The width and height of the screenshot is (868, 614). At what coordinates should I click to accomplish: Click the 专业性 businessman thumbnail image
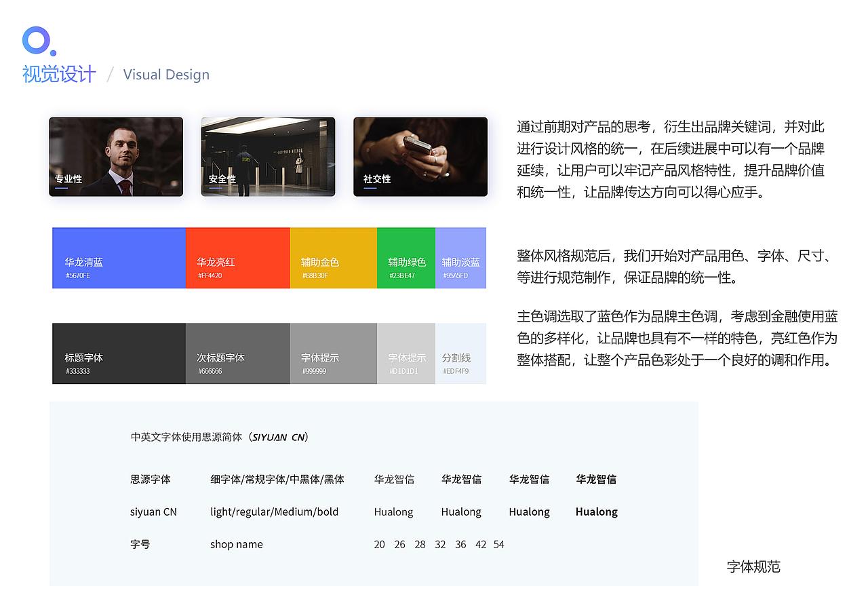click(x=115, y=156)
